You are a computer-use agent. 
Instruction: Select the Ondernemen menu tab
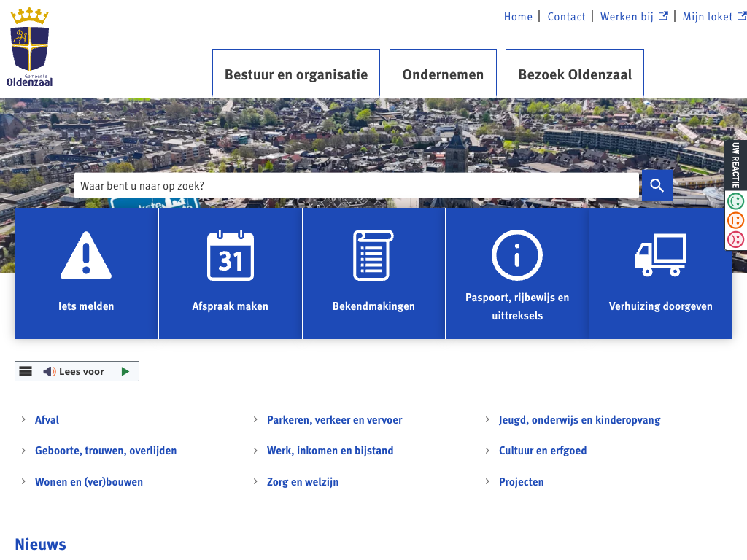click(443, 74)
